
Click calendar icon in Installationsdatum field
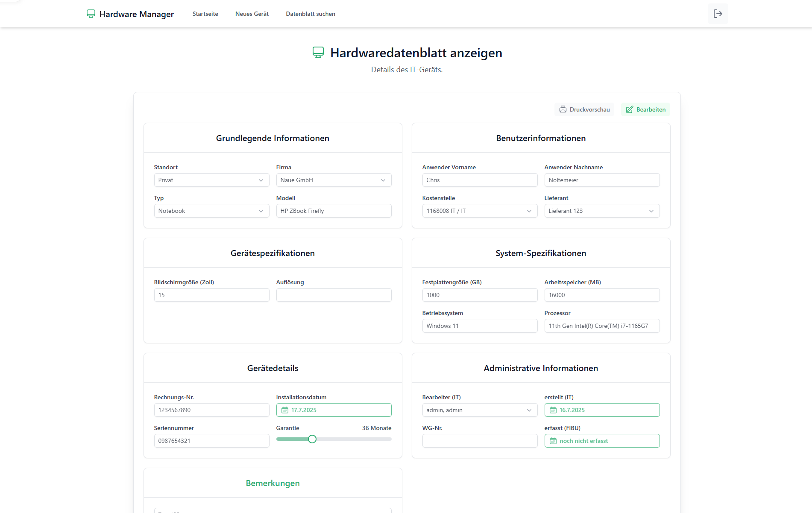(285, 410)
